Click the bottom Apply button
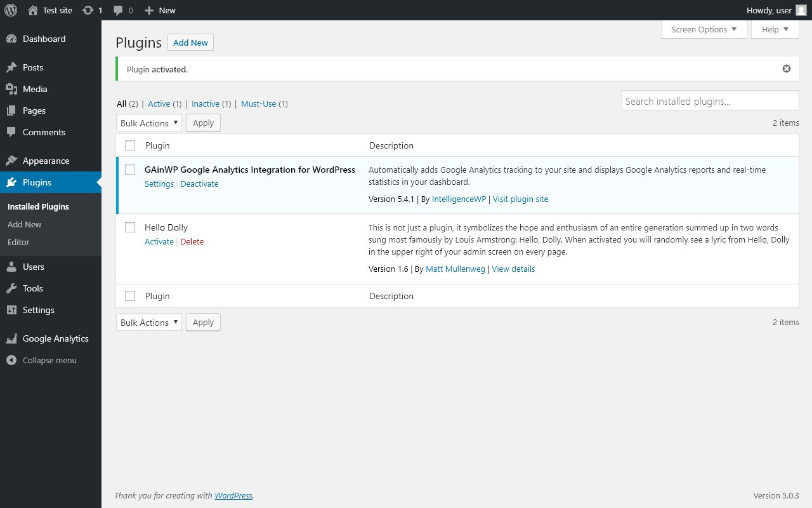 tap(203, 322)
